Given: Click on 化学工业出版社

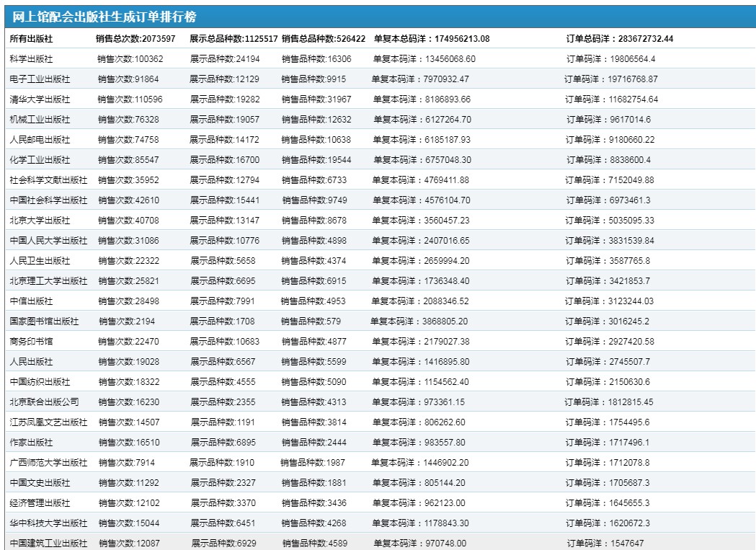Looking at the screenshot, I should click(40, 160).
